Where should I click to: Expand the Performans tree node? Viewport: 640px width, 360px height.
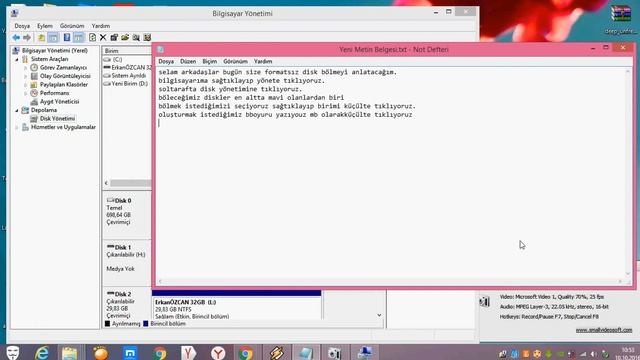25,93
